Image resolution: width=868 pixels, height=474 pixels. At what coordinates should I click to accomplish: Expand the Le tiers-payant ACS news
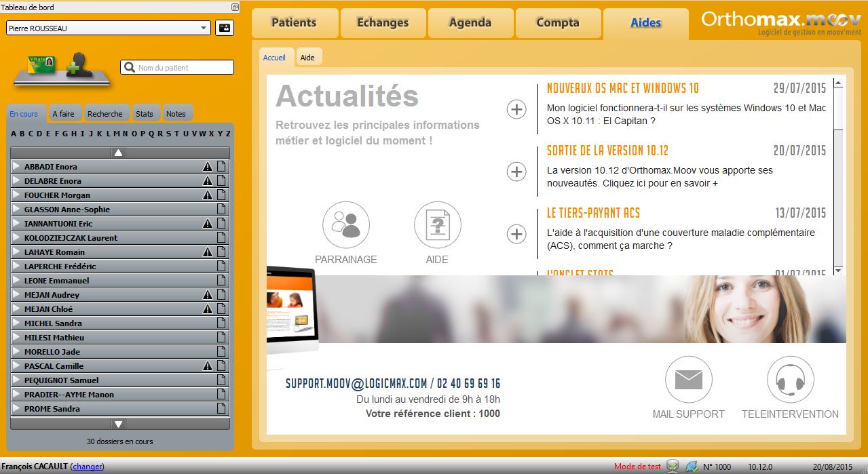pyautogui.click(x=516, y=234)
